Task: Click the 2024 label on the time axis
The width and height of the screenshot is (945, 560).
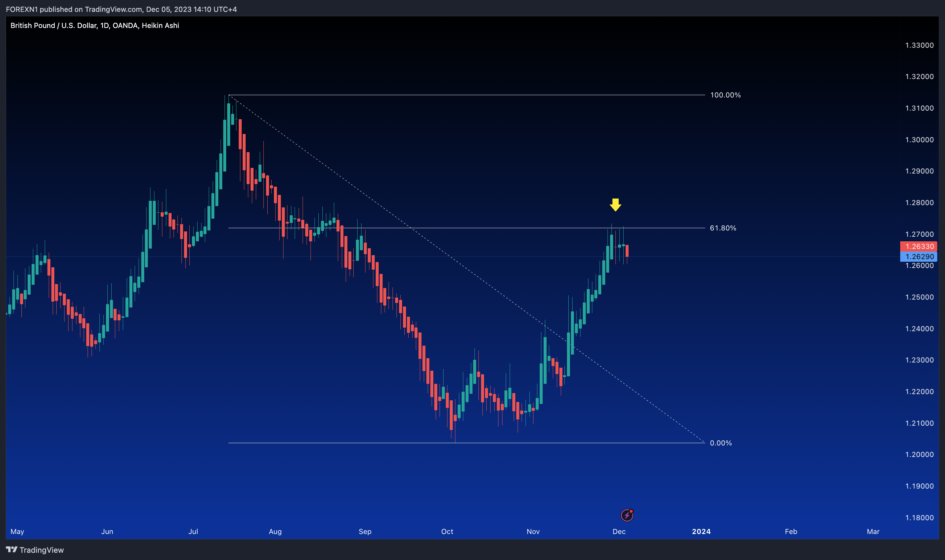Action: (x=701, y=532)
